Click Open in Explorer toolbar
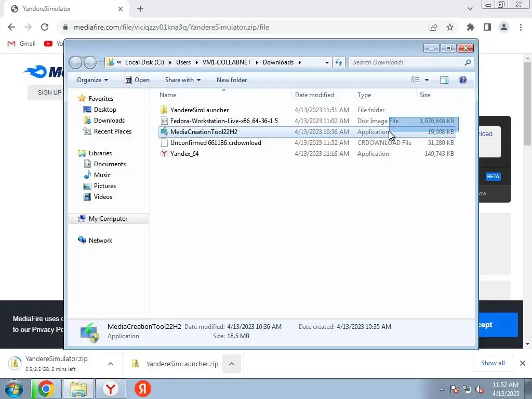 pyautogui.click(x=137, y=80)
